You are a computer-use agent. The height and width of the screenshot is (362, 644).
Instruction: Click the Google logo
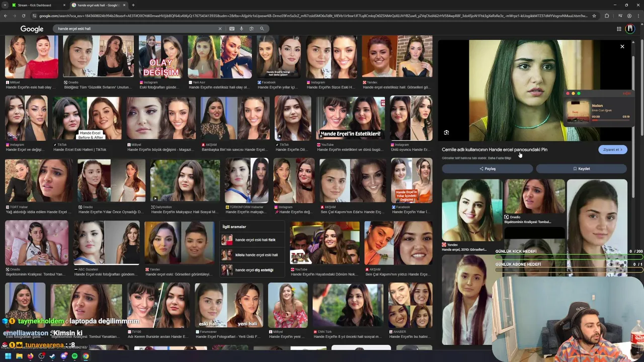[x=32, y=29]
